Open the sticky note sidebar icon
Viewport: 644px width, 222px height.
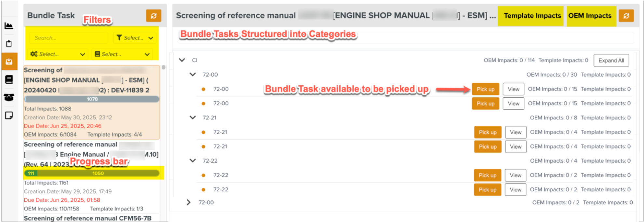[x=9, y=116]
